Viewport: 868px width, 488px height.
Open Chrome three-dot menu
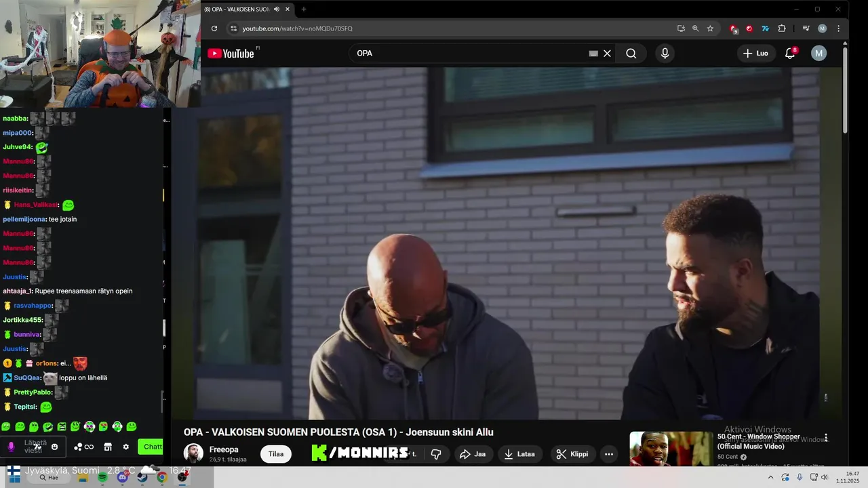click(x=838, y=28)
